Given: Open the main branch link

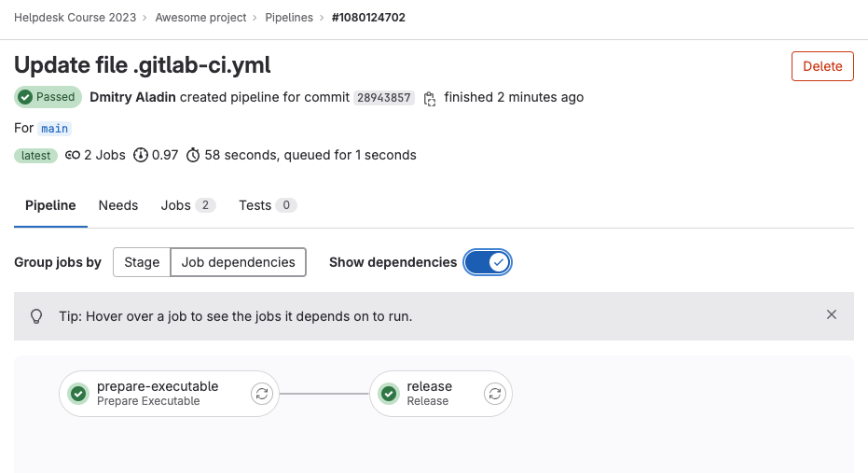Looking at the screenshot, I should click(55, 128).
